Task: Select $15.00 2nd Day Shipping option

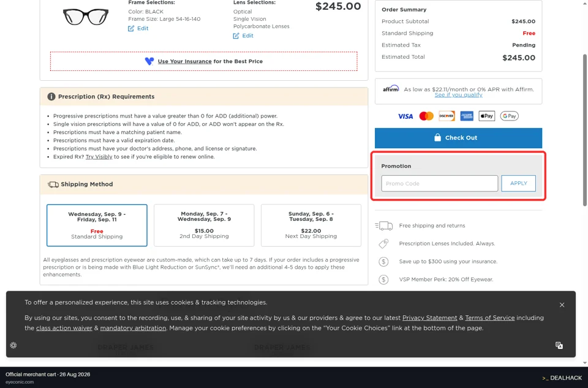Action: coord(204,225)
